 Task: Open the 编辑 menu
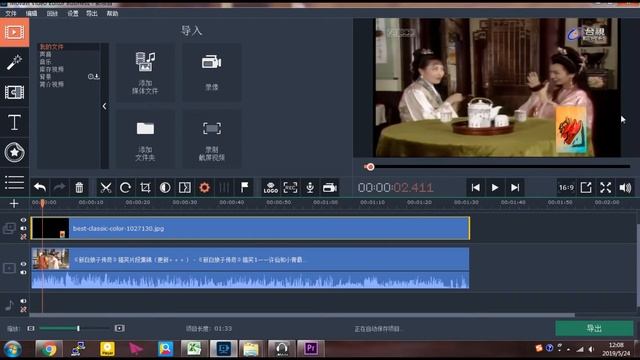click(x=31, y=13)
